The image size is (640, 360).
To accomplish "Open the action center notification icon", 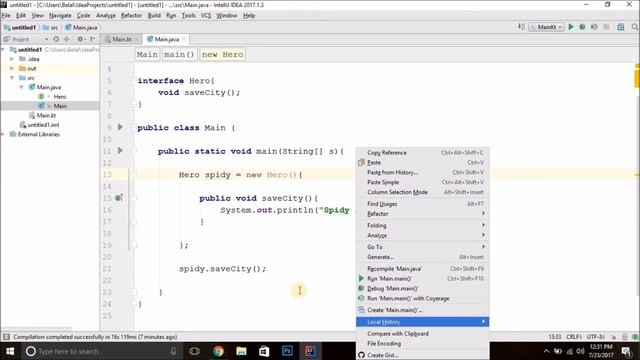I will pos(627,351).
